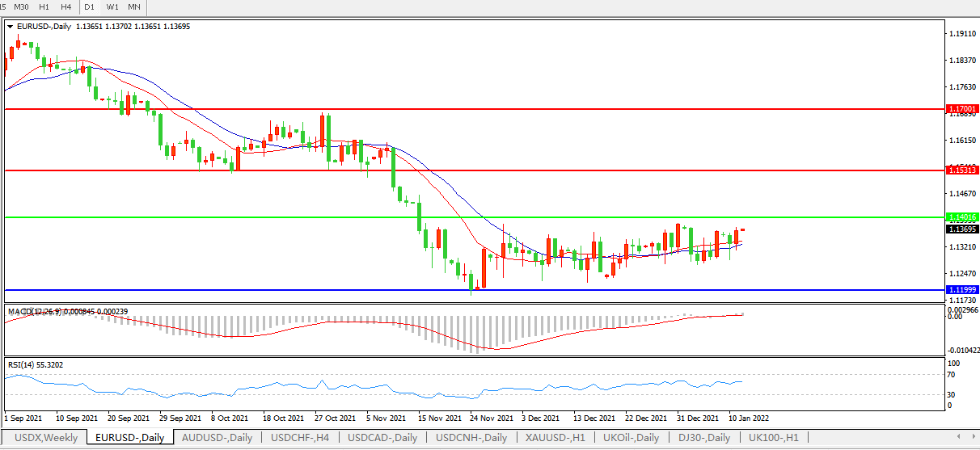This screenshot has width=980, height=450.
Task: Open the DJ30-,Daily chart tab
Action: 703,438
